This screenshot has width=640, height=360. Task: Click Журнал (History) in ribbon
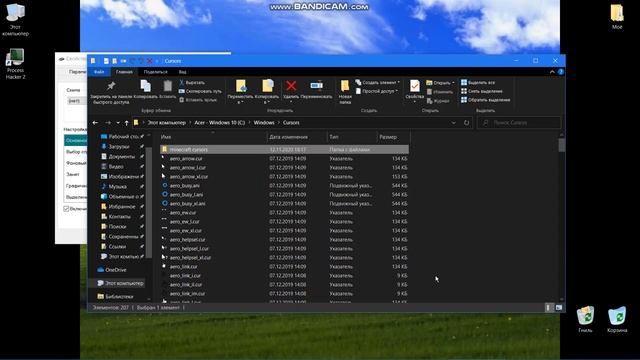438,101
